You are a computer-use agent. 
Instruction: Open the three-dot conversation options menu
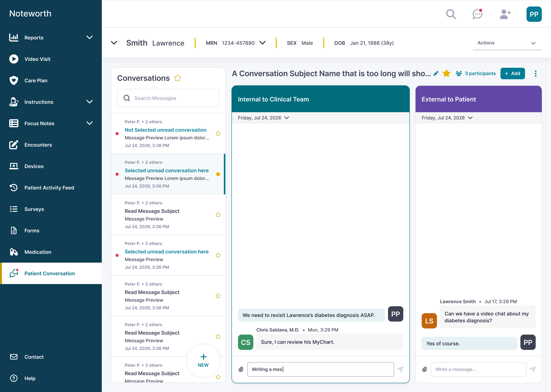535,73
